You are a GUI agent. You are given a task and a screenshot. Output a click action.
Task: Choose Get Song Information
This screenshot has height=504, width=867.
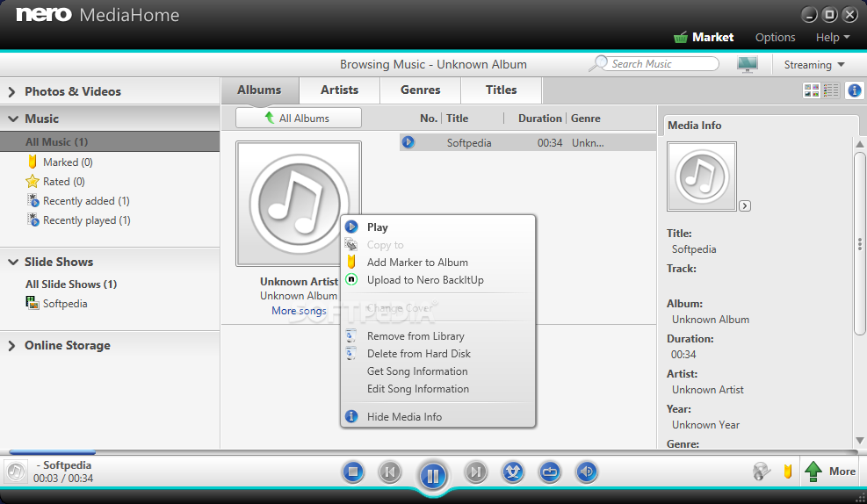click(x=417, y=371)
